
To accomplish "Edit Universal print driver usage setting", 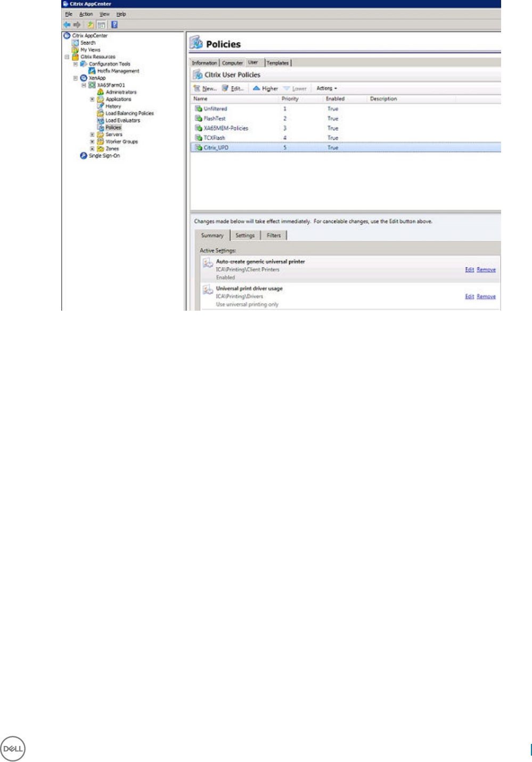I will coord(469,296).
